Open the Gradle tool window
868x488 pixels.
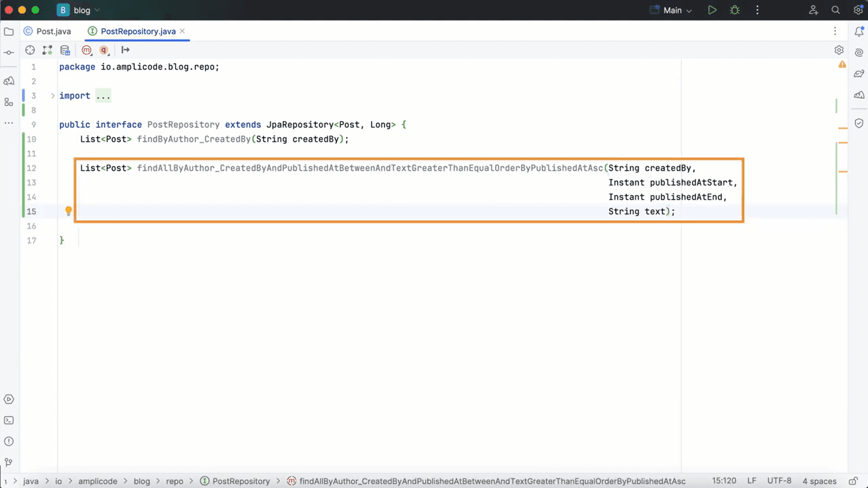pos(859,74)
